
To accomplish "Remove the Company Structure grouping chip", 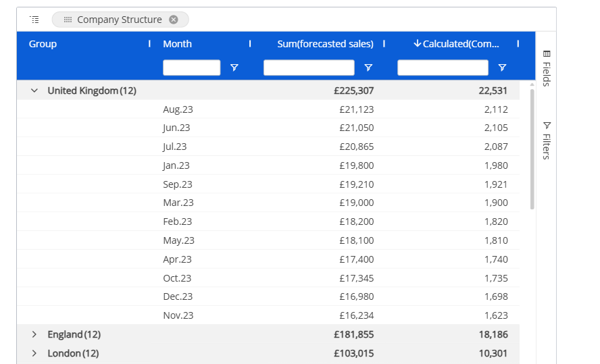I will (x=174, y=20).
